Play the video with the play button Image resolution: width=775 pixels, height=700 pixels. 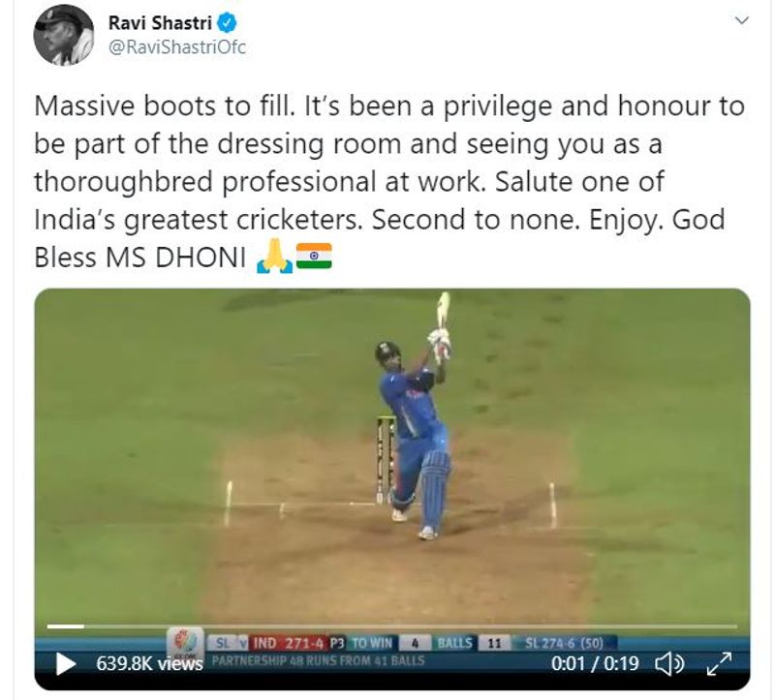pyautogui.click(x=65, y=663)
